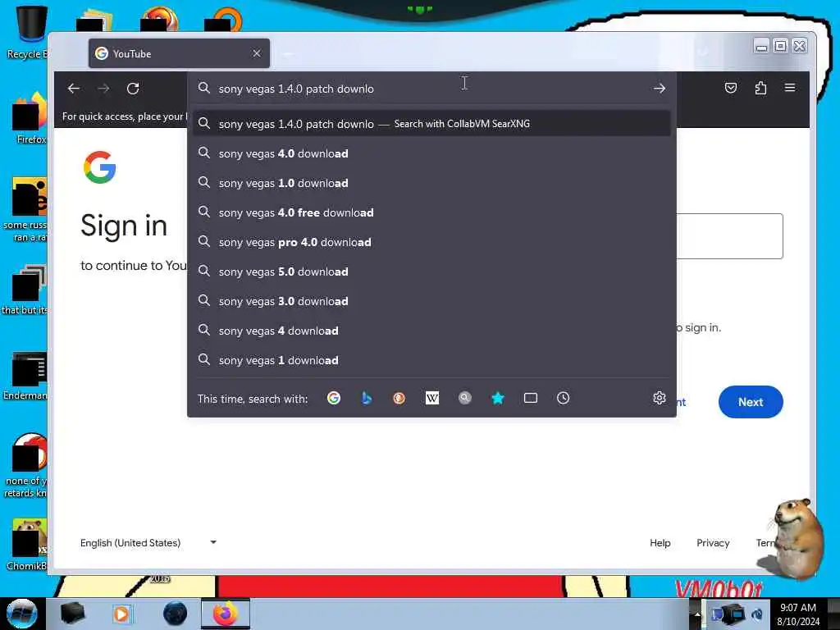The height and width of the screenshot is (630, 840).
Task: Go back to the previous page
Action: coord(73,89)
